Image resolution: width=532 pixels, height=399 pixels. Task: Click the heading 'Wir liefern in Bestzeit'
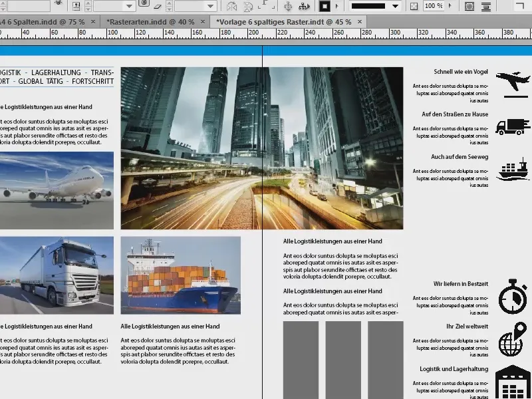[461, 284]
